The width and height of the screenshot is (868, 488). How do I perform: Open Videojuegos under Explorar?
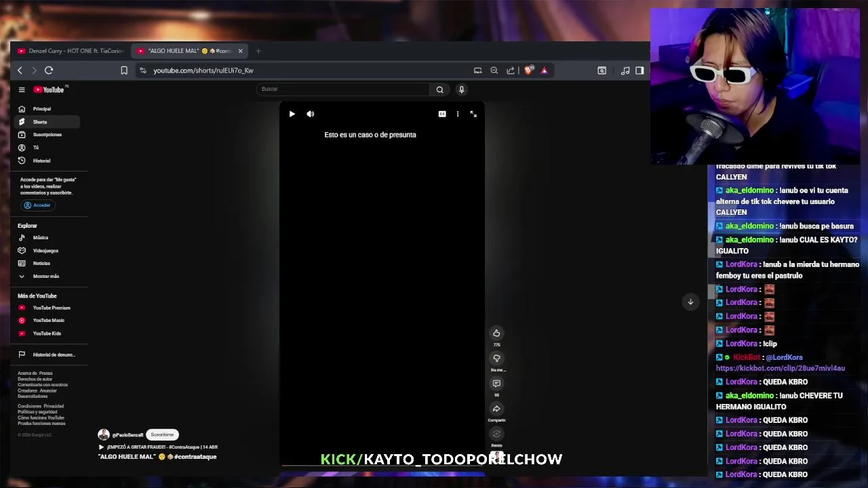point(47,251)
